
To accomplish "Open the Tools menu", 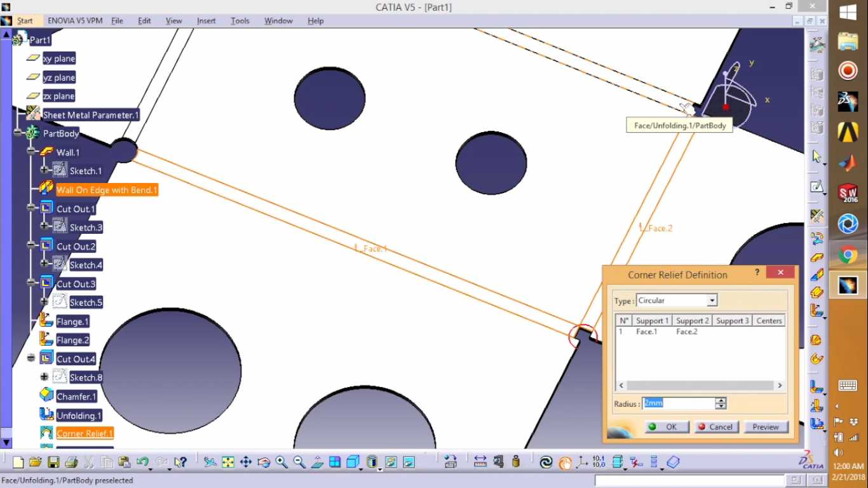I will [x=240, y=21].
